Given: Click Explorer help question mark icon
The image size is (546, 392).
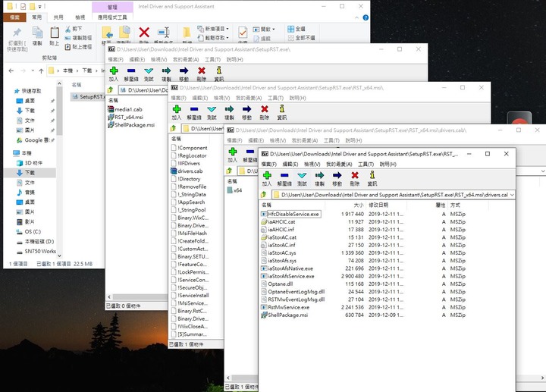Looking at the screenshot, I should 366,17.
